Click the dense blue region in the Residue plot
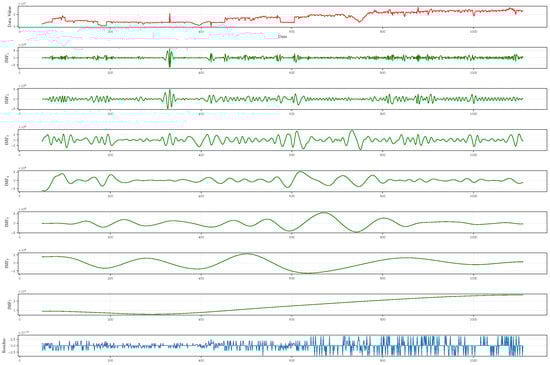550x365 pixels. [417, 346]
